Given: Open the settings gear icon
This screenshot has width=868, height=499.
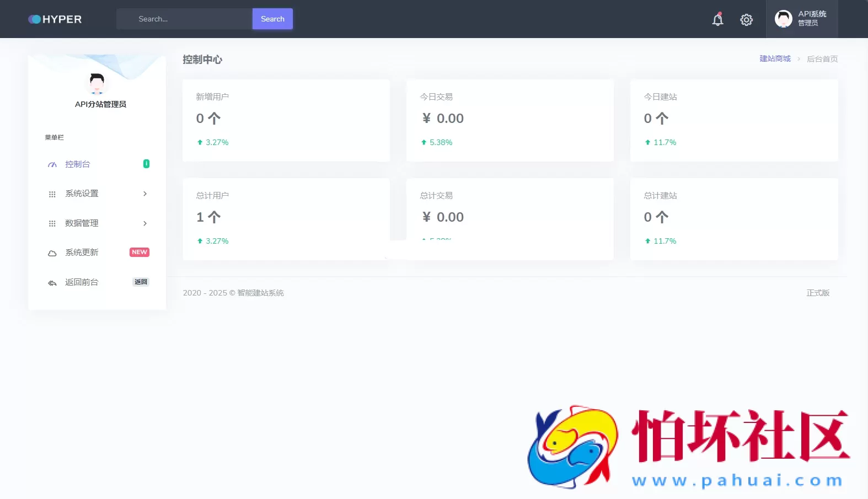Looking at the screenshot, I should coord(746,20).
